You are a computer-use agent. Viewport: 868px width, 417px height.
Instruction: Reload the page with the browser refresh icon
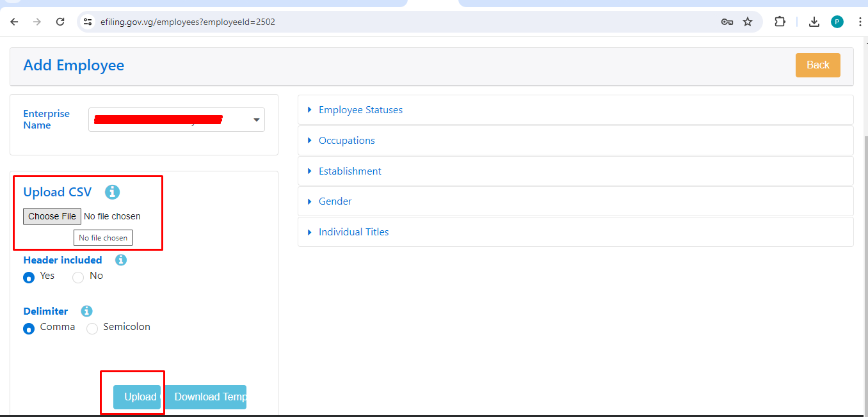tap(60, 22)
